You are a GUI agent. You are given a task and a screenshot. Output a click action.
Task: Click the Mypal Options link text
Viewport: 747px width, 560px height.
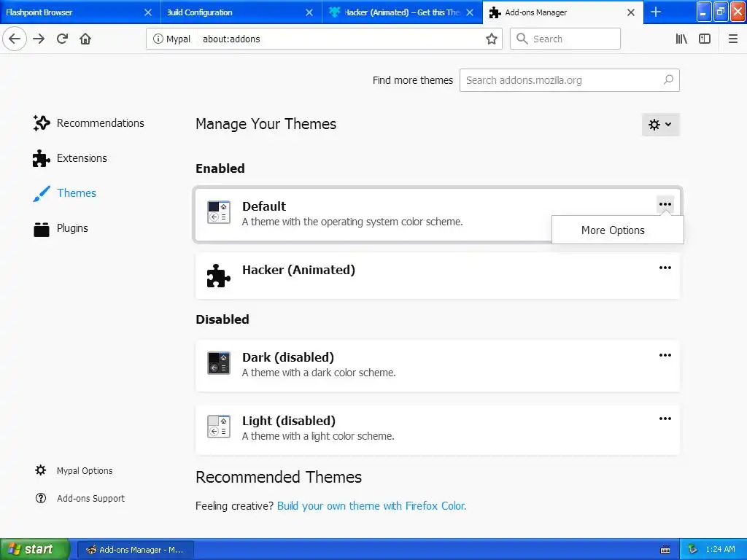(85, 470)
